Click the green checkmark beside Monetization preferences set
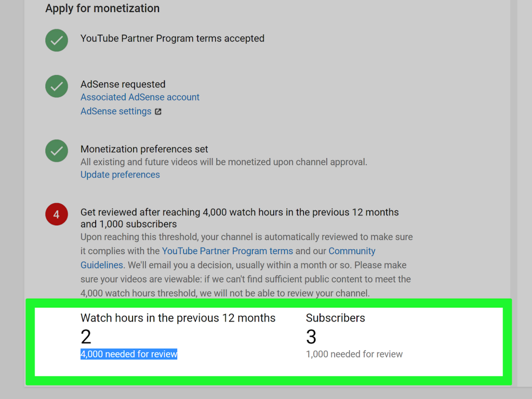Screen dimensions: 532x399 (57, 151)
